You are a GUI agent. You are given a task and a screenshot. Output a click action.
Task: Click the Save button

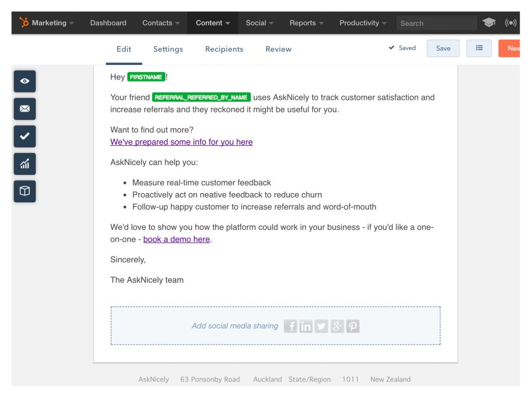click(x=443, y=48)
